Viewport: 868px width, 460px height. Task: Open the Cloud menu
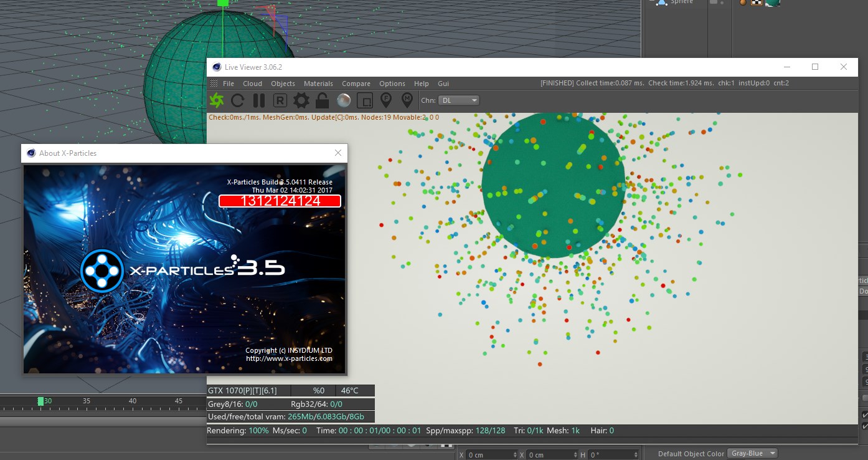pos(252,84)
